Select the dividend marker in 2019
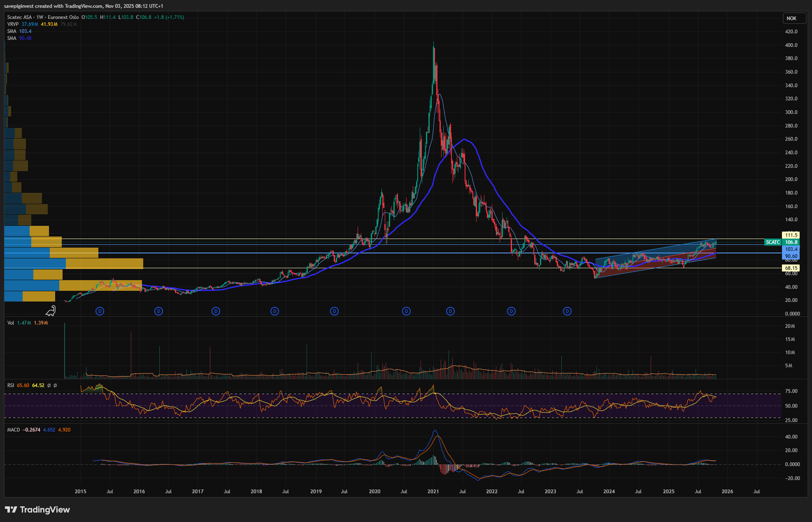812x522 pixels. pyautogui.click(x=334, y=311)
